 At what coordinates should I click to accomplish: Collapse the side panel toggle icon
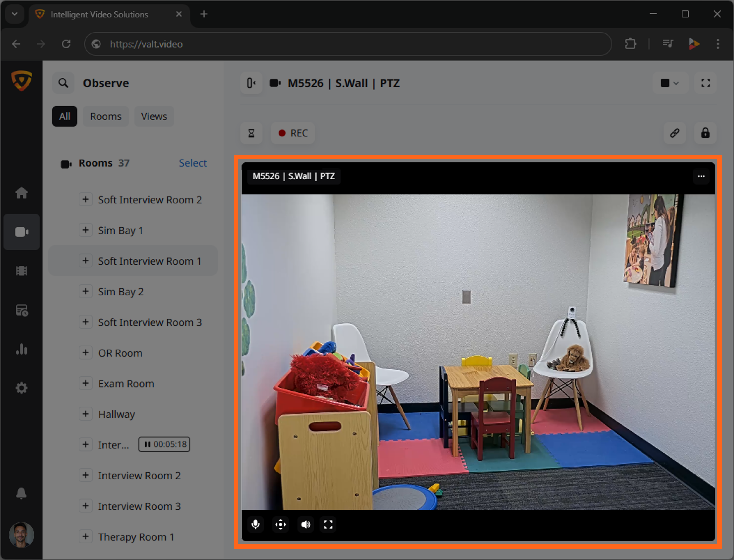(251, 83)
